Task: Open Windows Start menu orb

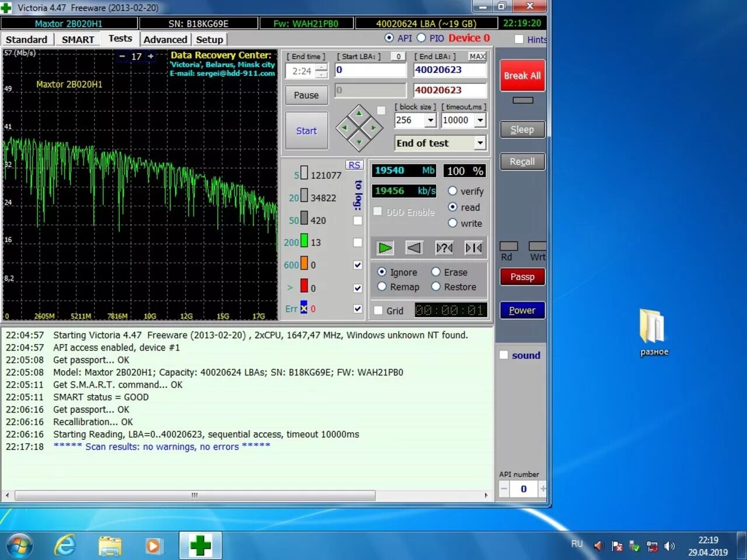Action: coord(19,546)
